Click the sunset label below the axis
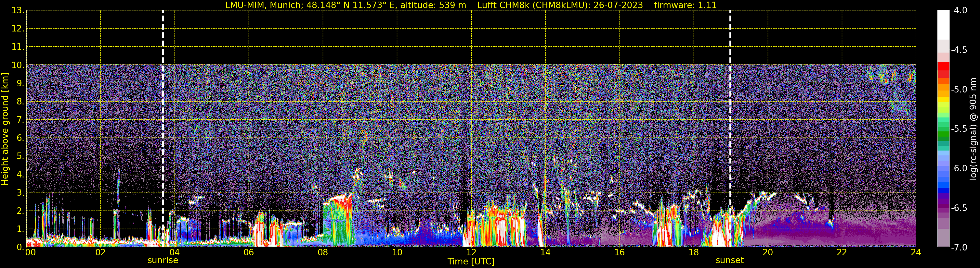This screenshot has height=268, width=980. point(730,261)
